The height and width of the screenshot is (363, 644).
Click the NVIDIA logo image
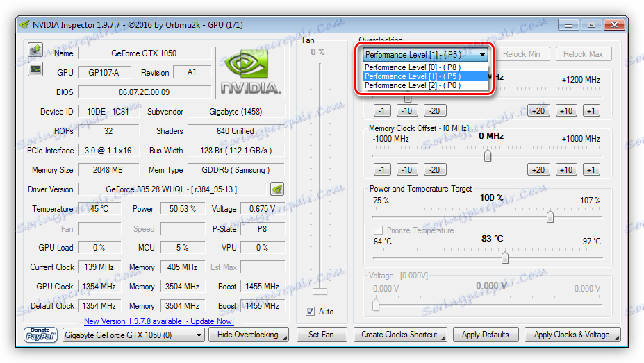click(250, 73)
